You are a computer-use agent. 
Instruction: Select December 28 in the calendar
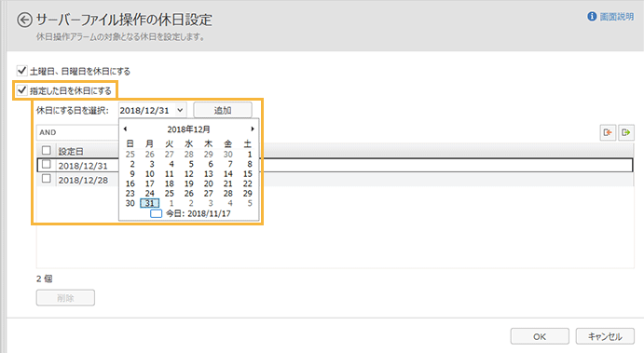pos(228,194)
